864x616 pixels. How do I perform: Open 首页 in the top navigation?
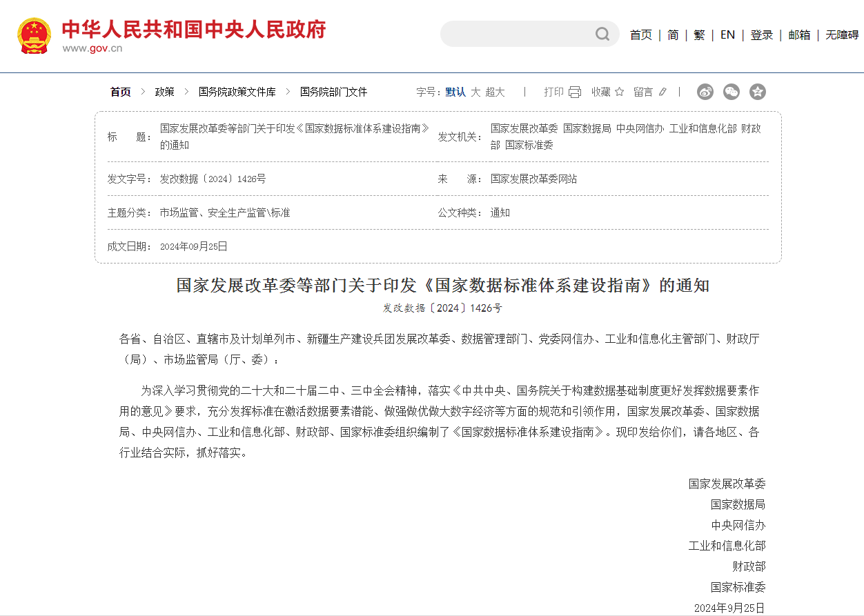click(x=640, y=34)
